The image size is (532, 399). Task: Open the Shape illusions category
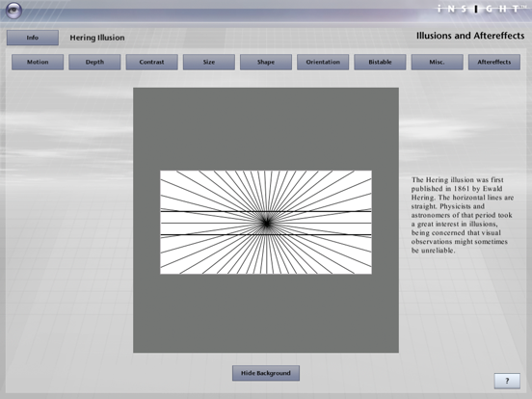tap(266, 62)
